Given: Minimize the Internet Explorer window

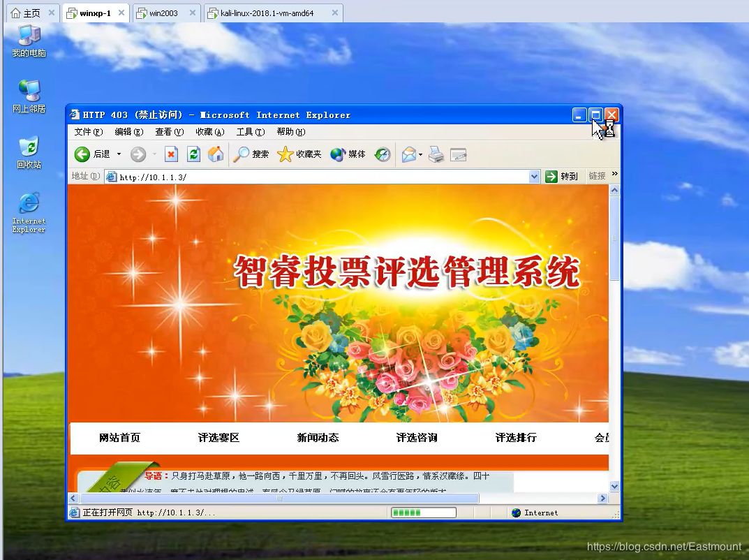Looking at the screenshot, I should tap(579, 115).
